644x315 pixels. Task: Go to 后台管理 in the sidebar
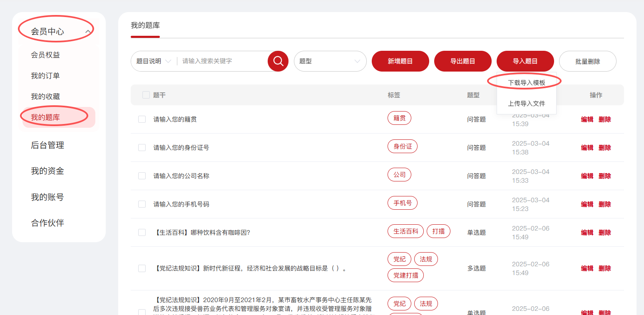click(47, 145)
